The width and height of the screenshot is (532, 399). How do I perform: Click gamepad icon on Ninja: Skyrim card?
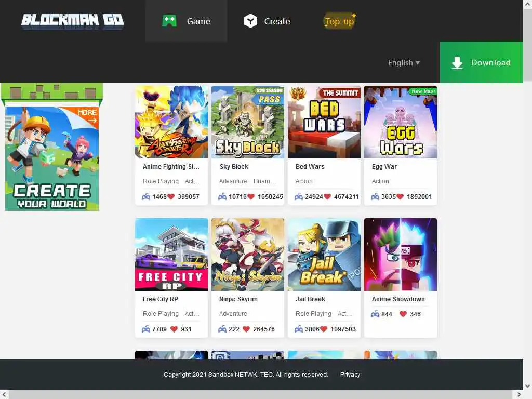[222, 329]
